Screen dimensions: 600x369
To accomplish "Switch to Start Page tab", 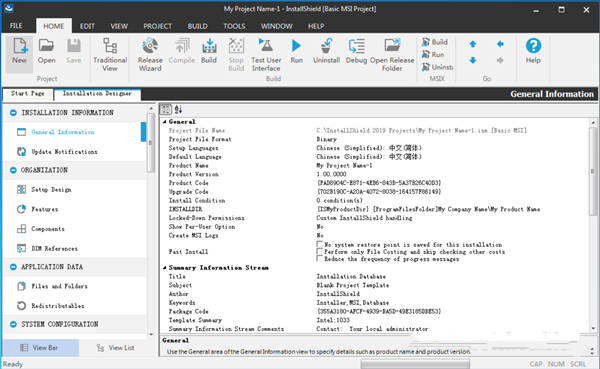I will click(x=28, y=94).
